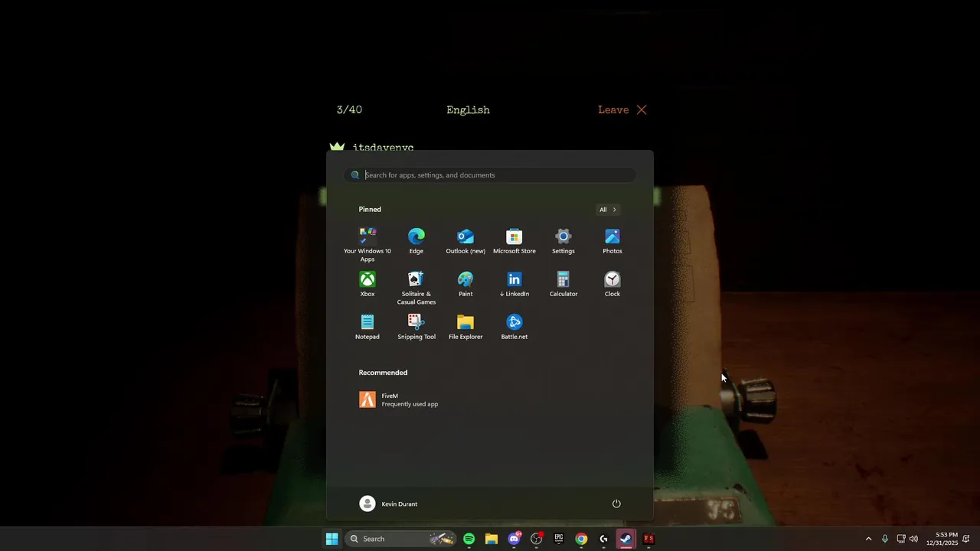
Task: Click the microphone tray icon
Action: [885, 539]
